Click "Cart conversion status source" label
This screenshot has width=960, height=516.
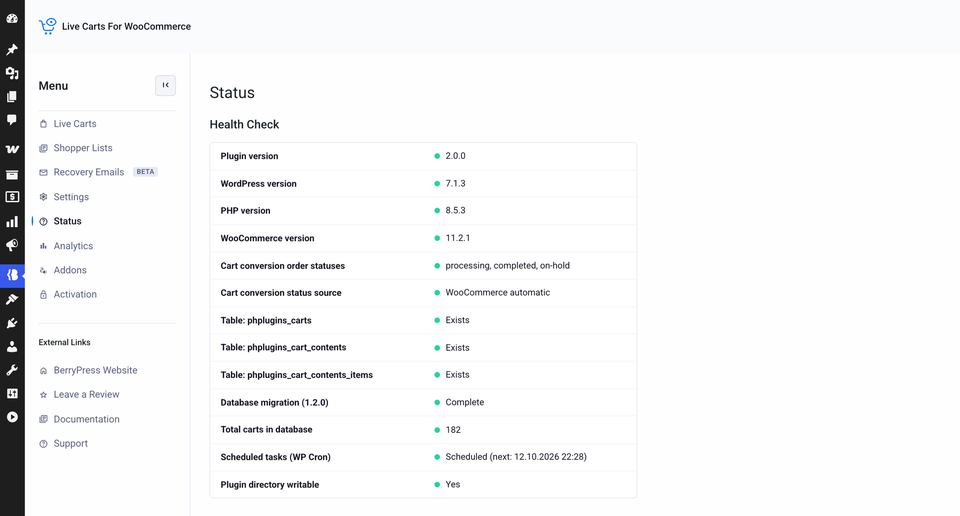point(281,293)
